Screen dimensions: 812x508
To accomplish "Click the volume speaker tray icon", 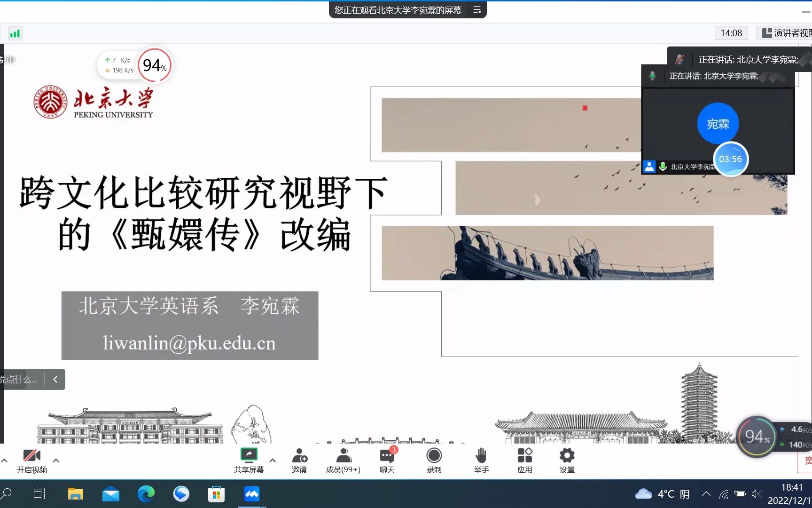I will coord(756,494).
